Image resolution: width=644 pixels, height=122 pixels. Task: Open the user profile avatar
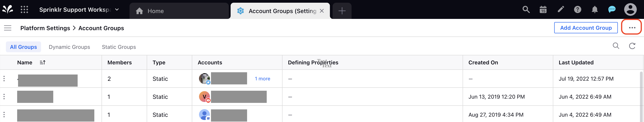[x=630, y=10]
